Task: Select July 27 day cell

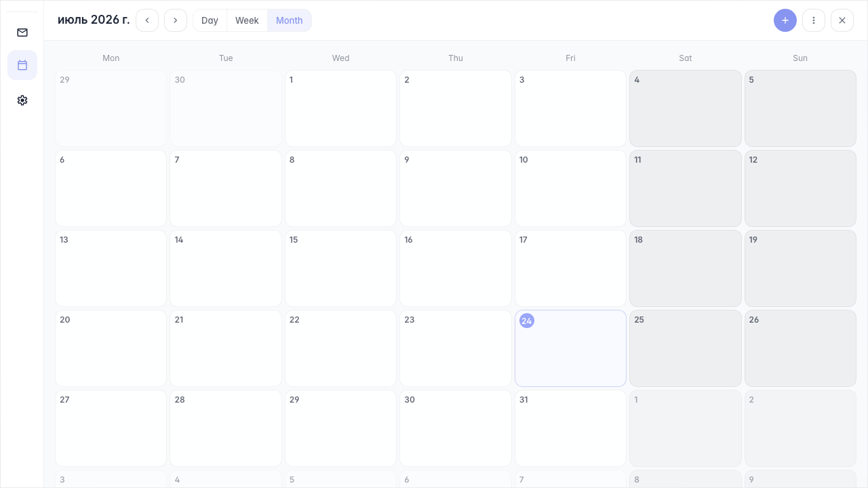Action: point(111,428)
